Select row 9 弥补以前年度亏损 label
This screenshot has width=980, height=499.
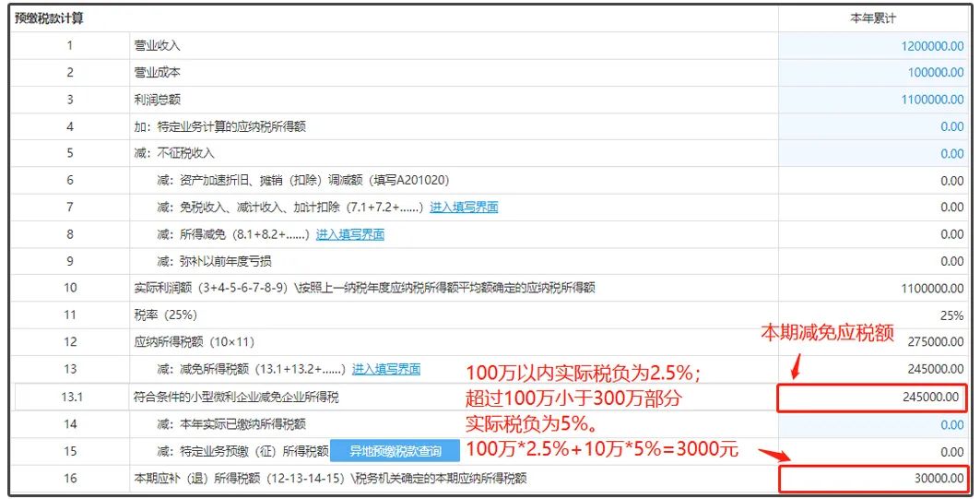pos(215,261)
